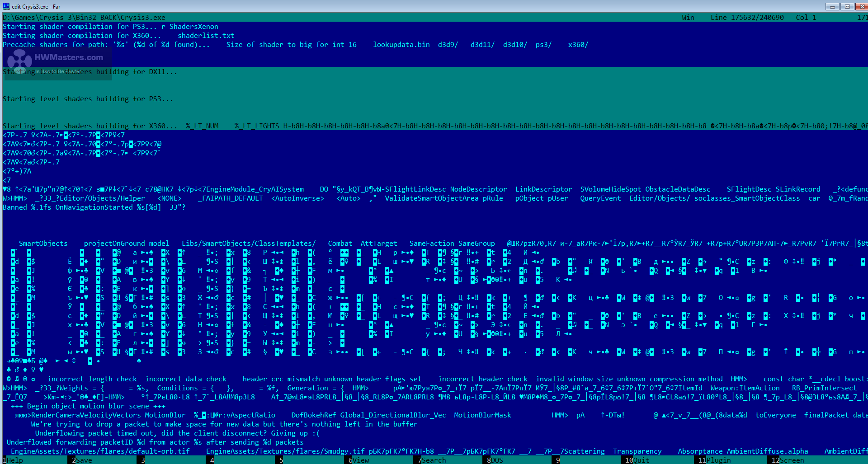
Task: Click the text unknown compression method
Action: point(670,379)
